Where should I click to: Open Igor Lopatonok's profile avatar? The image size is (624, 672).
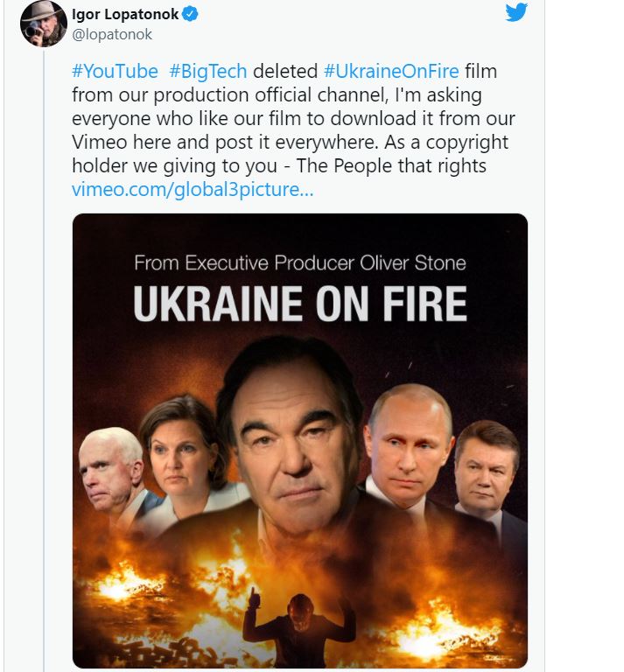pos(43,24)
